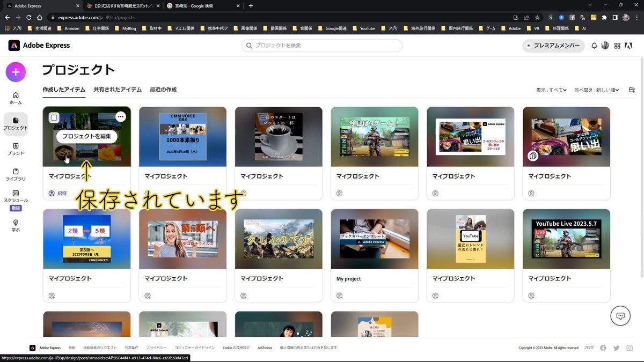The height and width of the screenshot is (362, 644).
Task: Click the Chrome share page icon
Action: pos(526,17)
